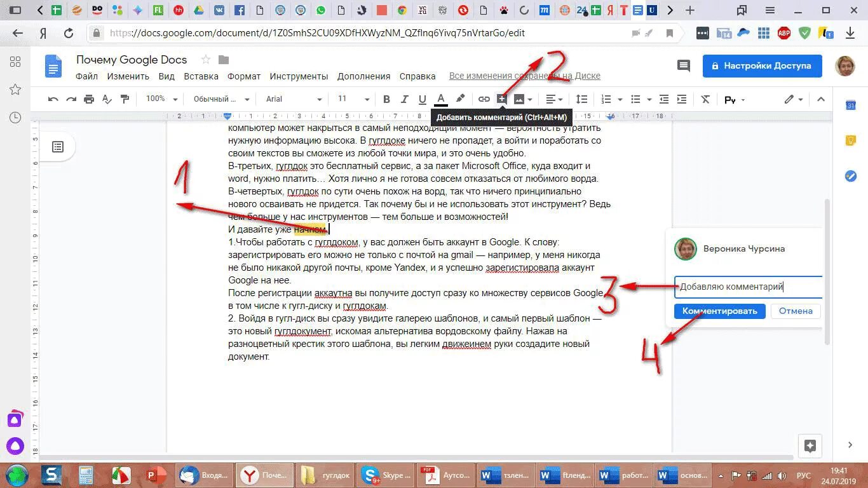Apply a numbered list
This screenshot has height=488, width=868.
[x=606, y=99]
